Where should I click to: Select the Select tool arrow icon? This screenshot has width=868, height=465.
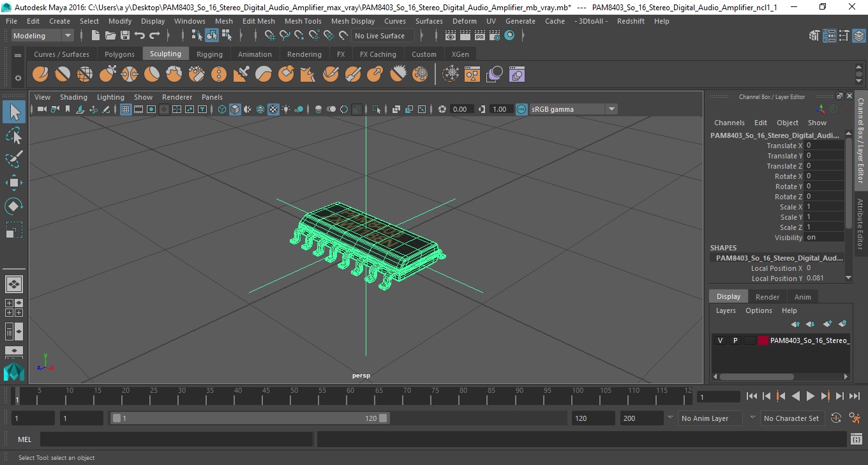click(14, 112)
